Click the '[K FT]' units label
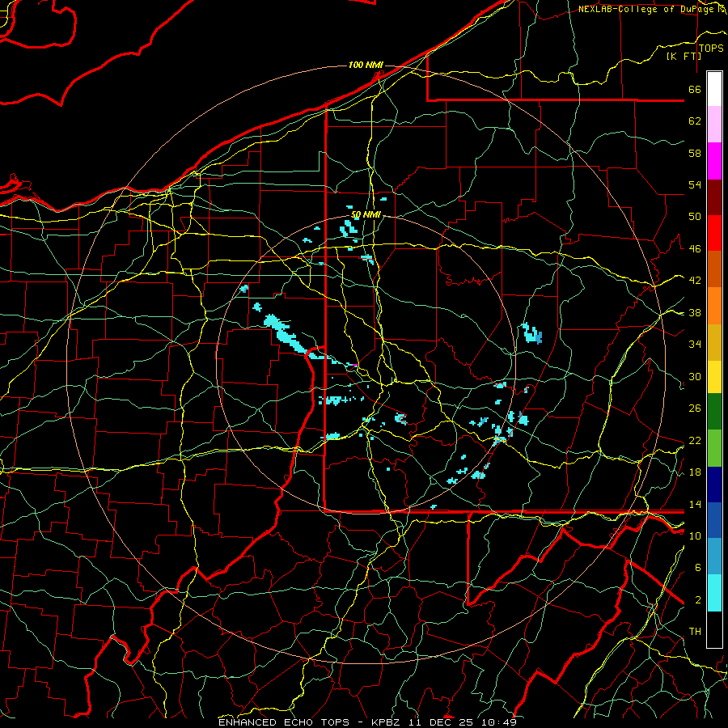The height and width of the screenshot is (728, 728). coord(684,56)
